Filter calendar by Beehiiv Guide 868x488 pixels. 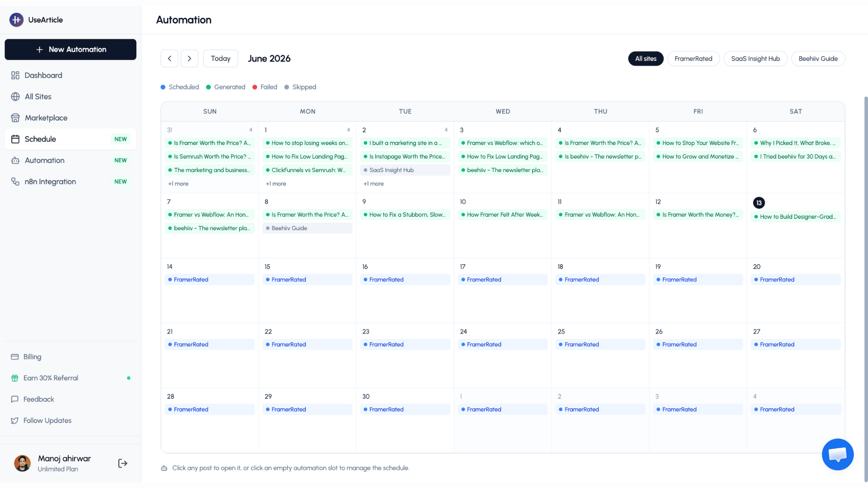(818, 59)
